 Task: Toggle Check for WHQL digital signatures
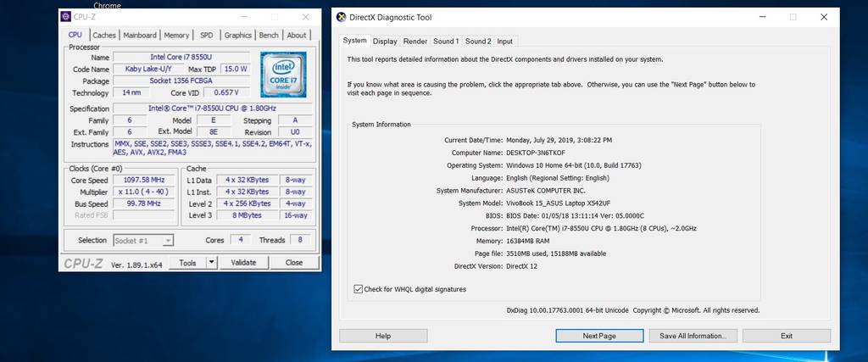coord(359,289)
